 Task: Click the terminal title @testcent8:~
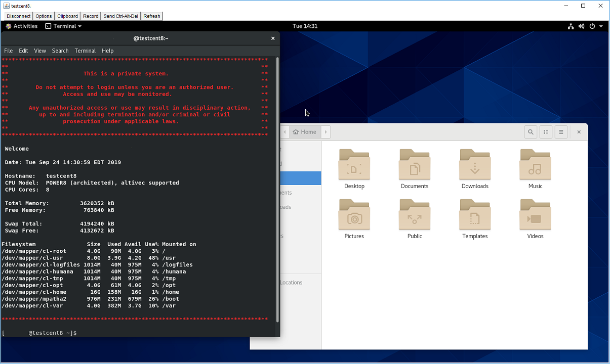(151, 38)
